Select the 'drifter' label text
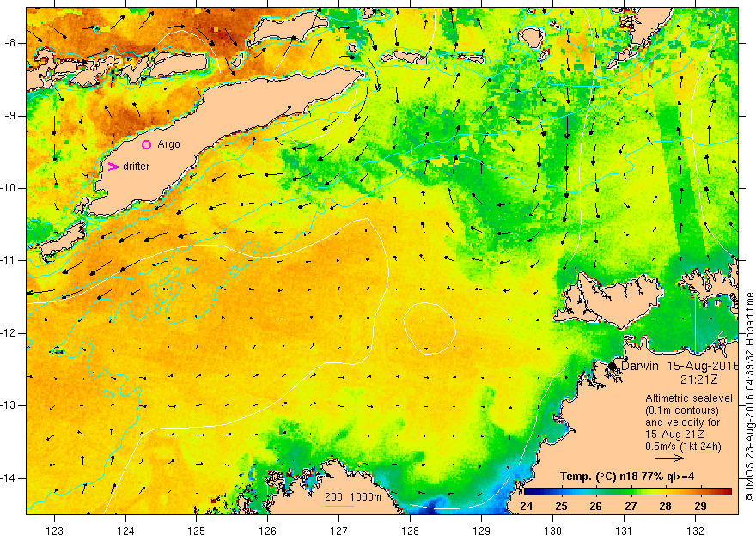Screen dimensions: 756x541 tap(136, 167)
